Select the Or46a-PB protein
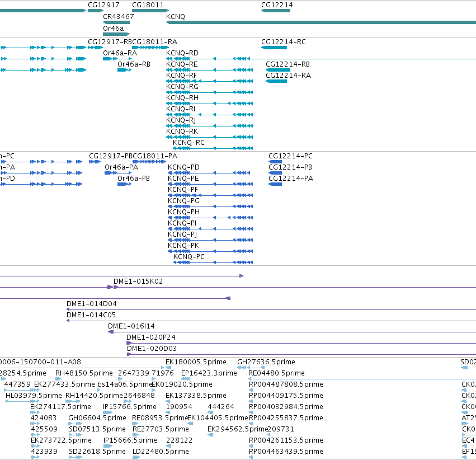Screen dimensions: 476x460 click(134, 179)
